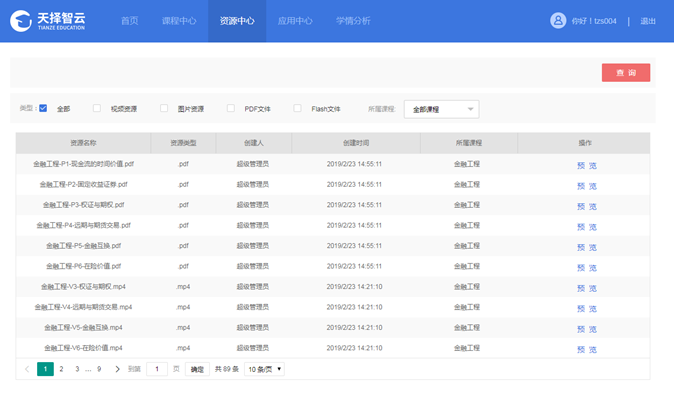Screen dimensions: 674x396
Task: Click the 资源名称 column header
Action: pos(83,143)
